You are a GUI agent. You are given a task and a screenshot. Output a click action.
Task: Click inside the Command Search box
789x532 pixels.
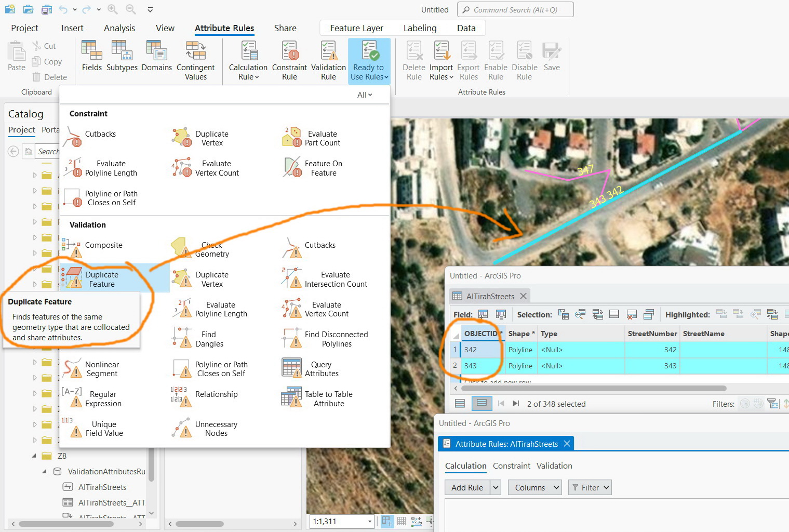515,9
